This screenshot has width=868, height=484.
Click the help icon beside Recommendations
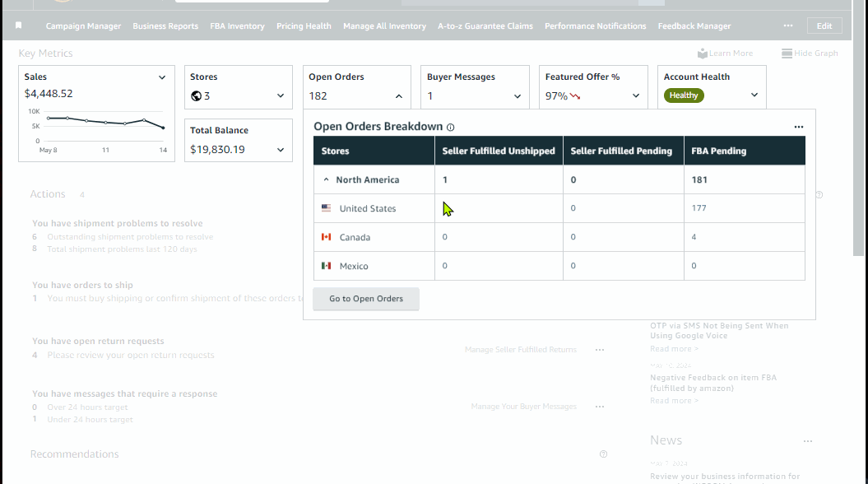click(x=603, y=454)
